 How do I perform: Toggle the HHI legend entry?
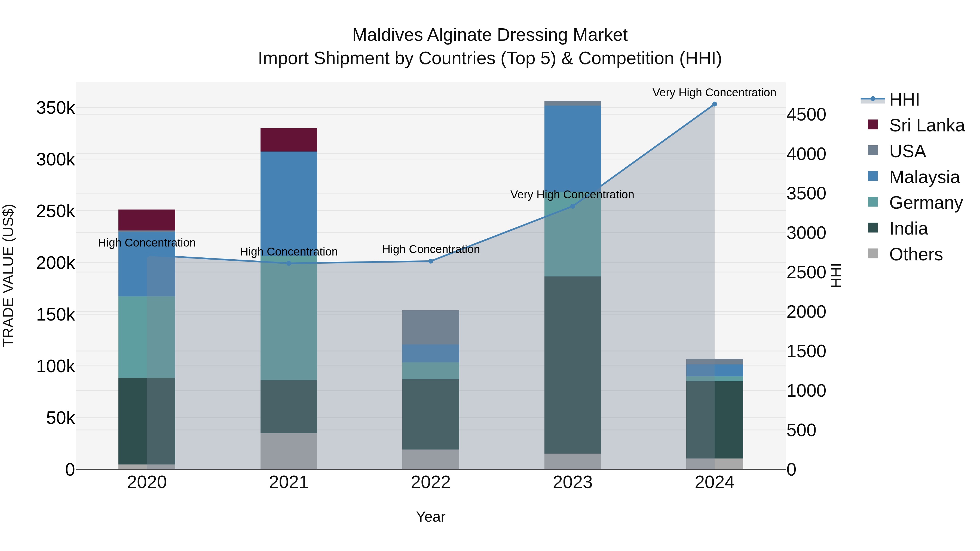pyautogui.click(x=890, y=100)
